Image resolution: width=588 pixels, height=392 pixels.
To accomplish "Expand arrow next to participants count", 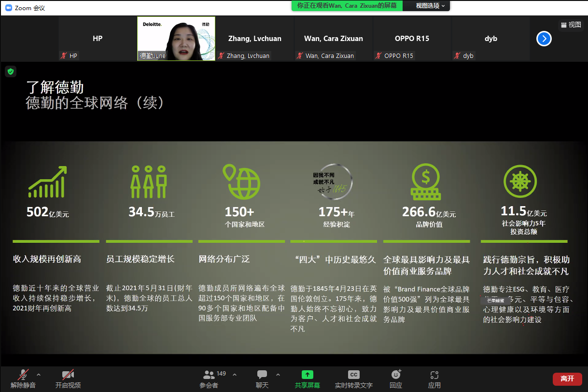I will click(235, 375).
